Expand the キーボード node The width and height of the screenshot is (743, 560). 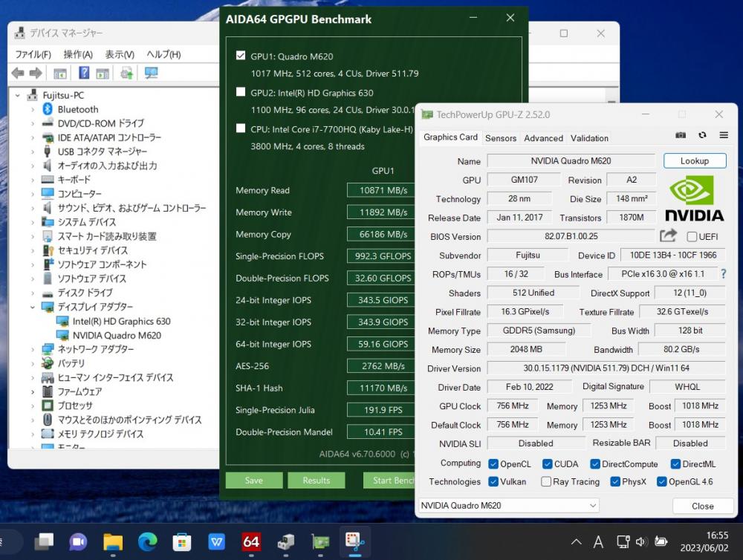pyautogui.click(x=33, y=180)
